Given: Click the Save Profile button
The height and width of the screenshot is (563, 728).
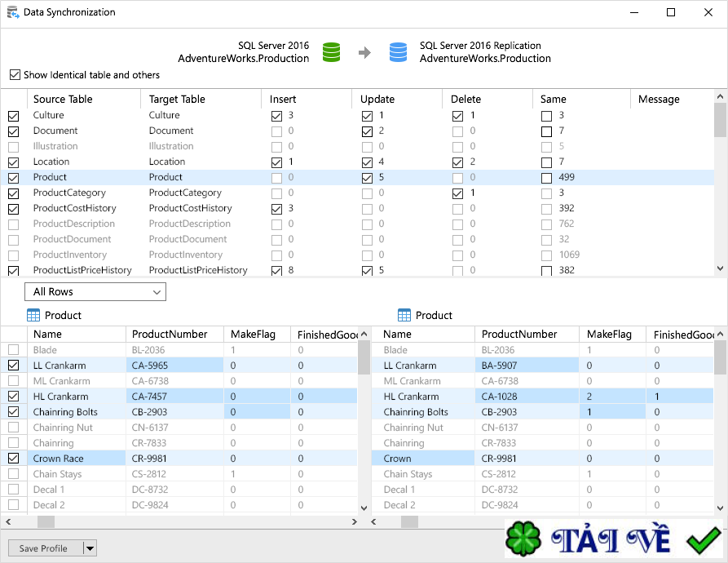Looking at the screenshot, I should (x=46, y=548).
